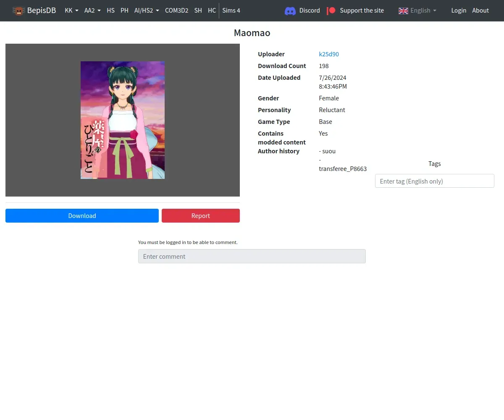Click the Maomao page title
Viewport: 504px width, 420px height.
252,33
